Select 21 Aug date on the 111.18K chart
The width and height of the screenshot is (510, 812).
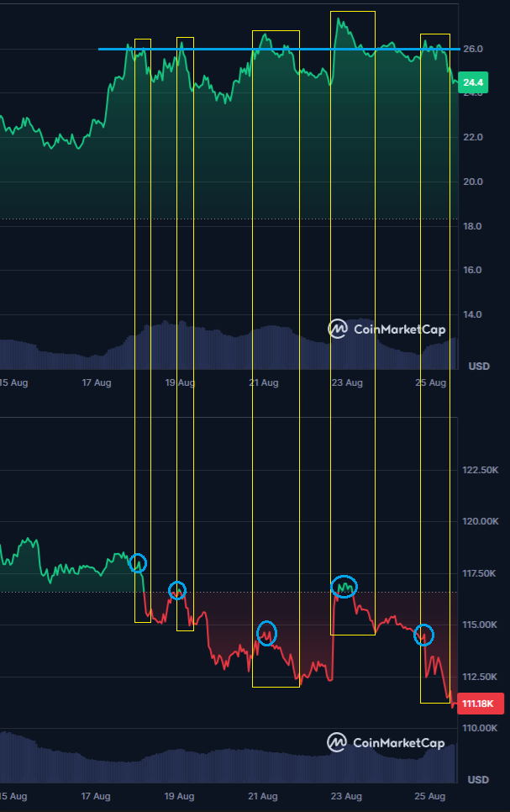tap(262, 796)
